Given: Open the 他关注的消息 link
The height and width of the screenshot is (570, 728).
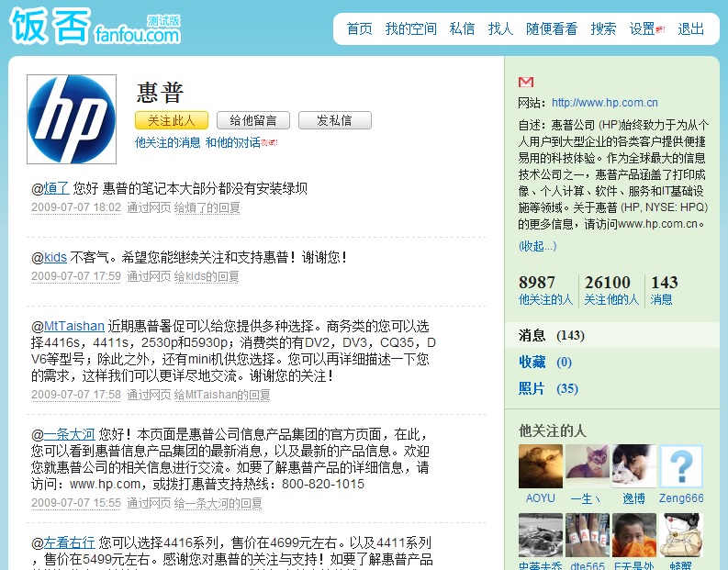Looking at the screenshot, I should click(168, 142).
